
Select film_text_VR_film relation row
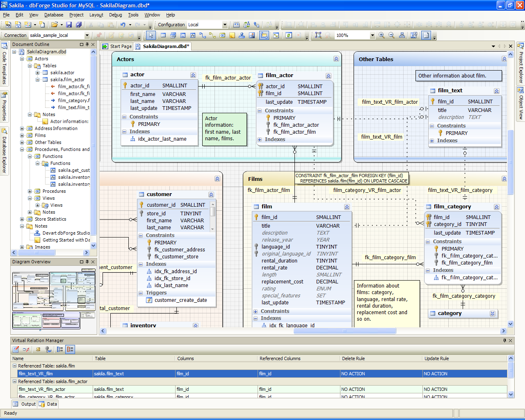tap(262, 374)
